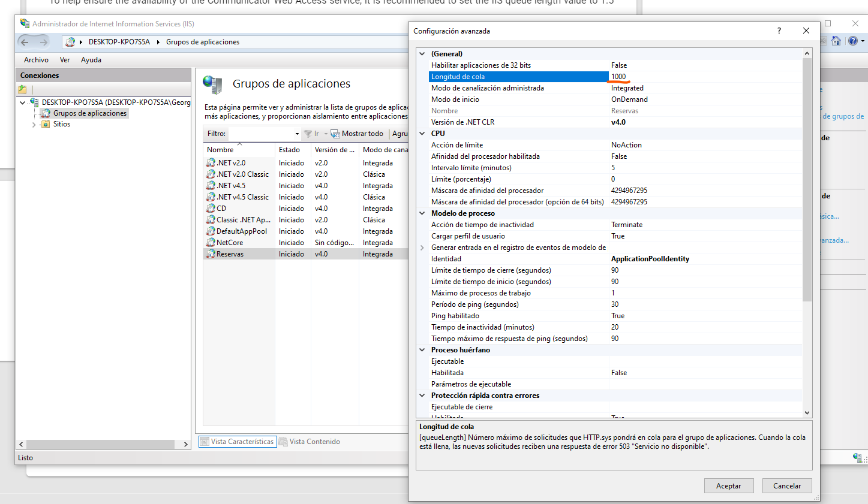The image size is (868, 504).
Task: Click the Versión de... column header
Action: [x=335, y=150]
